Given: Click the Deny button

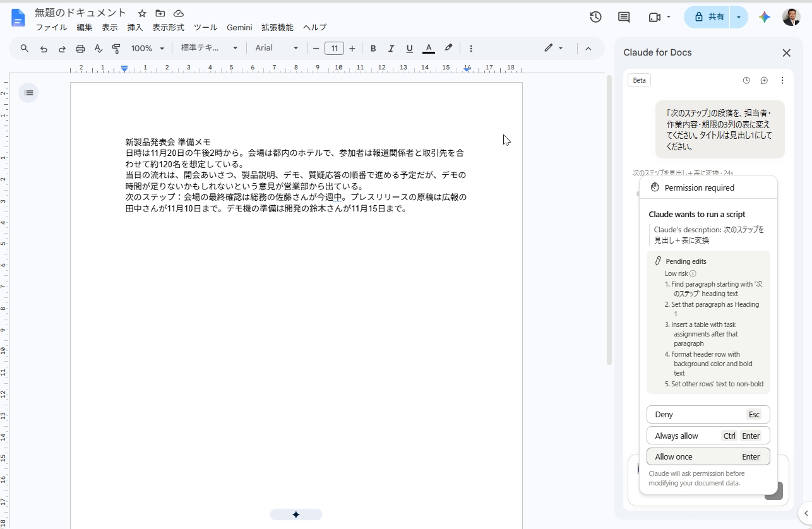Looking at the screenshot, I should tap(708, 415).
